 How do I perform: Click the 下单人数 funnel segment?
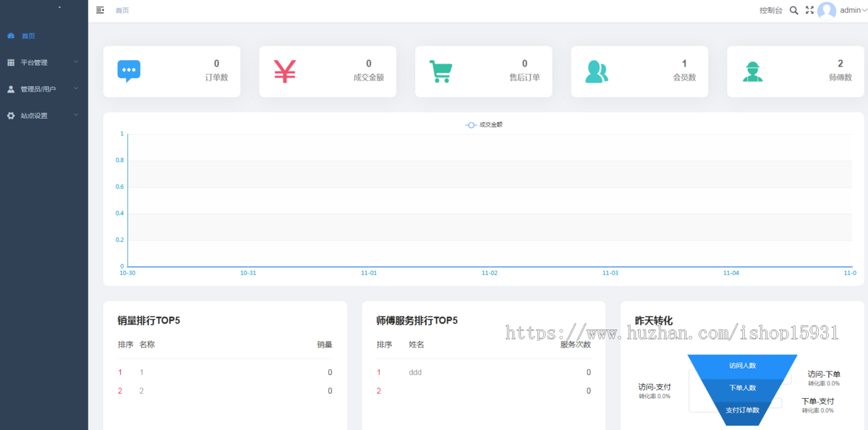pos(742,388)
